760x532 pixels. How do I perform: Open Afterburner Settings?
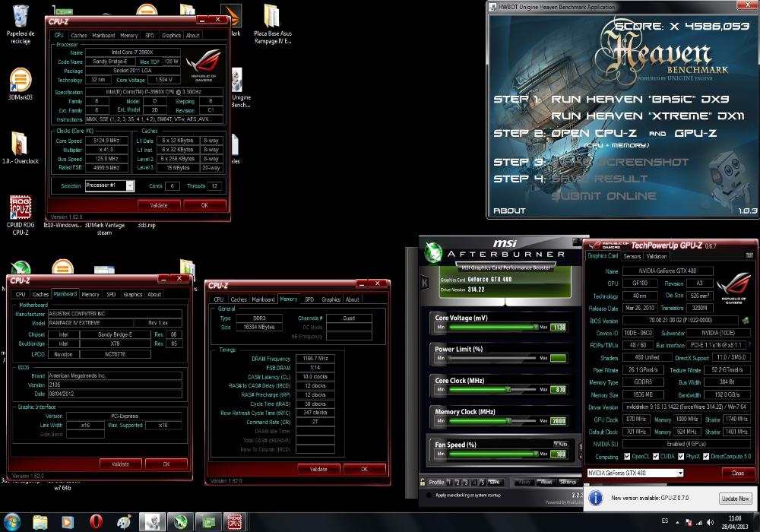click(x=568, y=482)
